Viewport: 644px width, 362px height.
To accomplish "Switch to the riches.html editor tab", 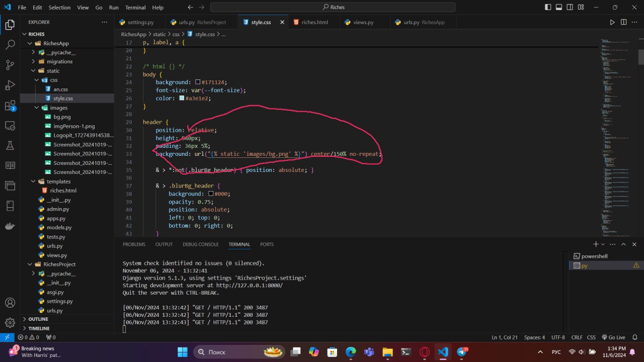I will click(x=314, y=22).
